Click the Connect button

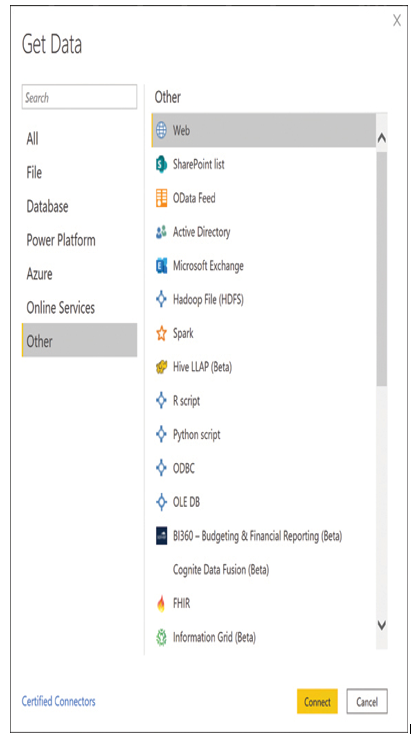(317, 701)
